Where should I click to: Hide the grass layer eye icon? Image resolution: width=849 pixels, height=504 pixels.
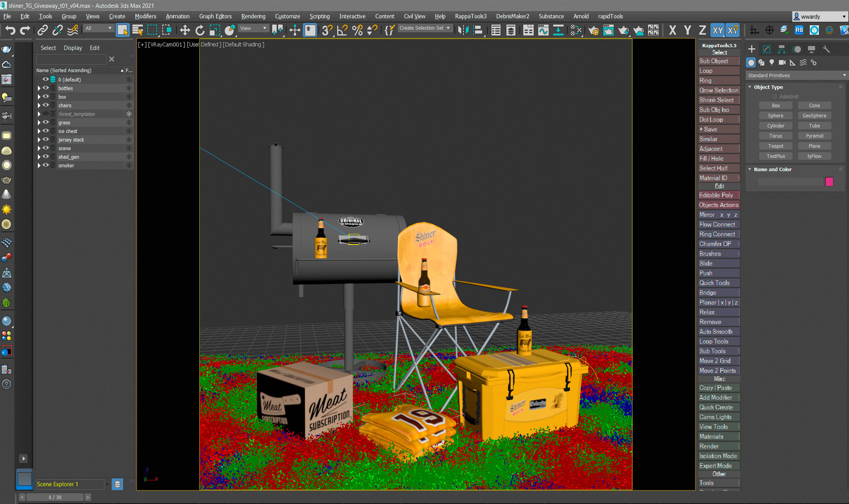pos(45,122)
